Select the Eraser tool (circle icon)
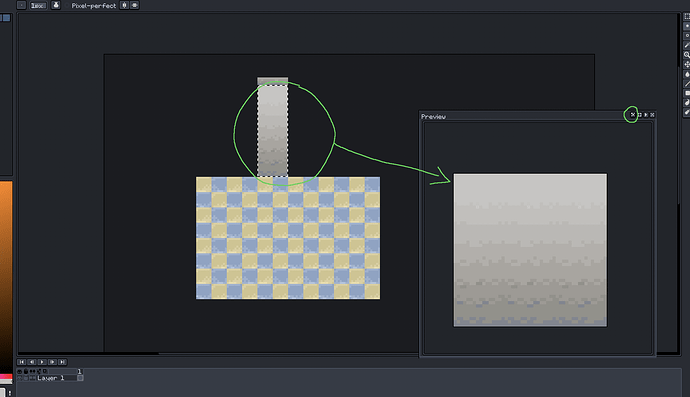Image resolution: width=690 pixels, height=397 pixels. point(686,36)
